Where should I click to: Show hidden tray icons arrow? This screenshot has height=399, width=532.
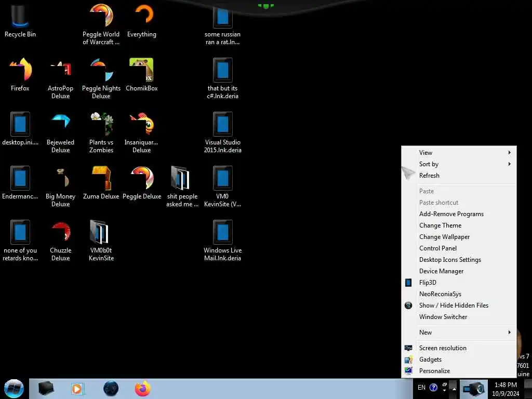coord(454,388)
